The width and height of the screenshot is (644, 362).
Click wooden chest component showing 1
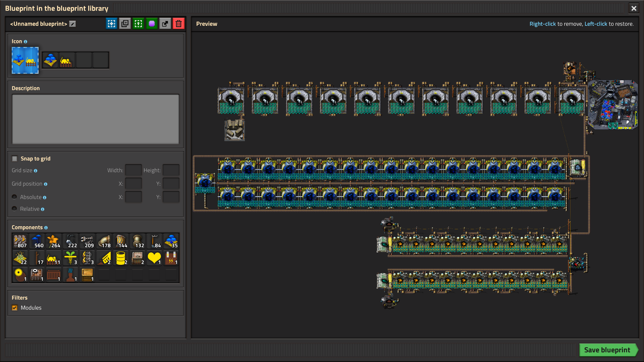(x=87, y=275)
